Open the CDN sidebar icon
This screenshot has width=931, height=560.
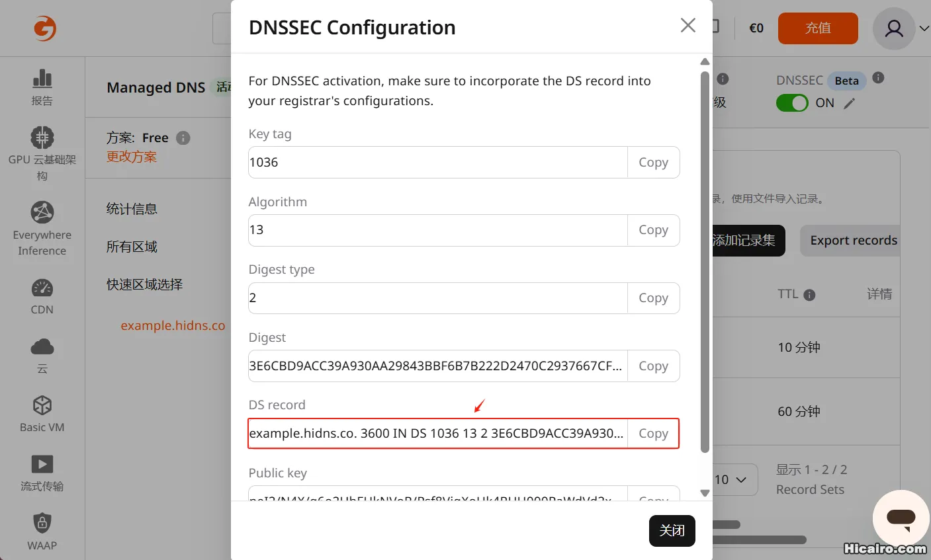tap(42, 288)
